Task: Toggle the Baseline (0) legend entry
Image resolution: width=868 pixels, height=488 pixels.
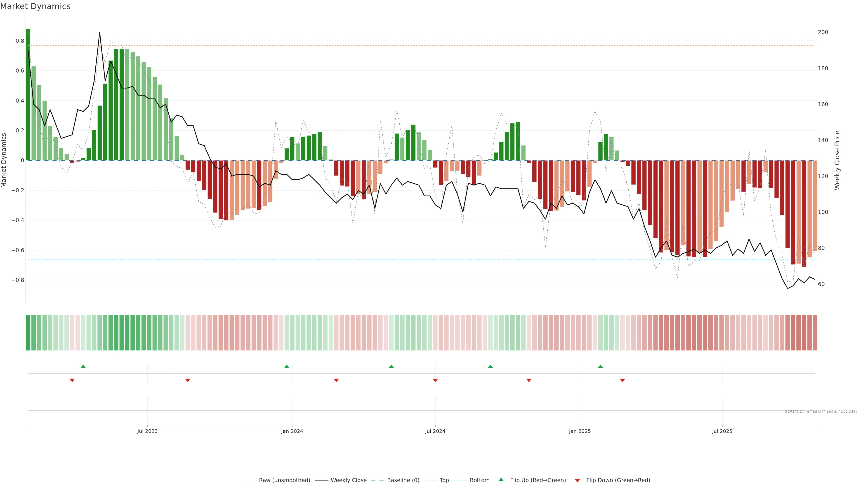Action: click(x=403, y=480)
